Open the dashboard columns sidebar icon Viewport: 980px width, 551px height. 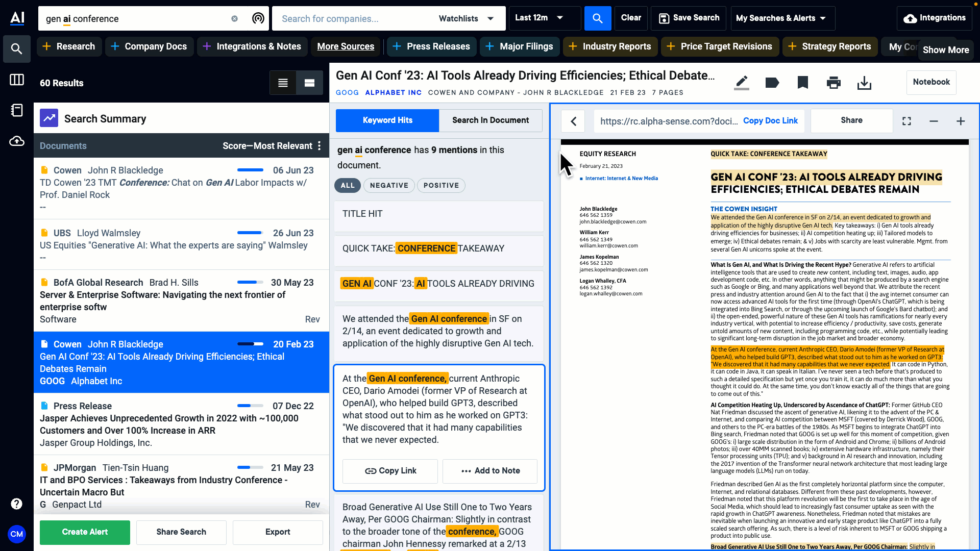17,80
